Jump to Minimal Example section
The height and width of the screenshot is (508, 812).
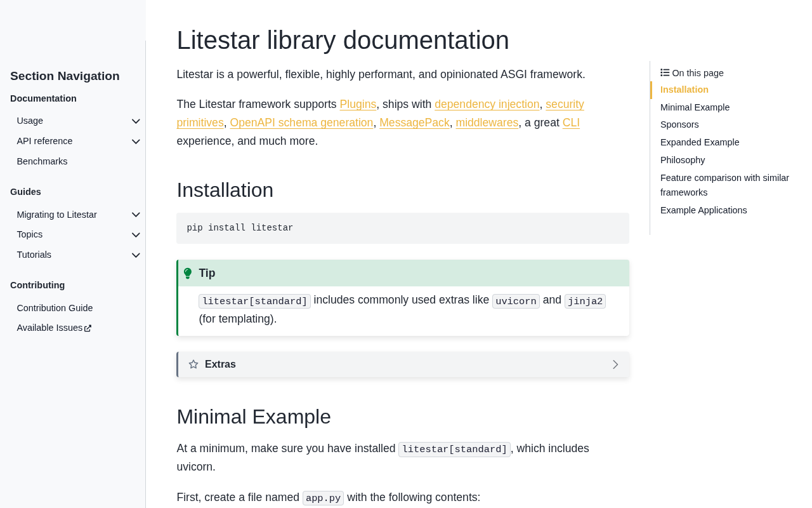695,107
